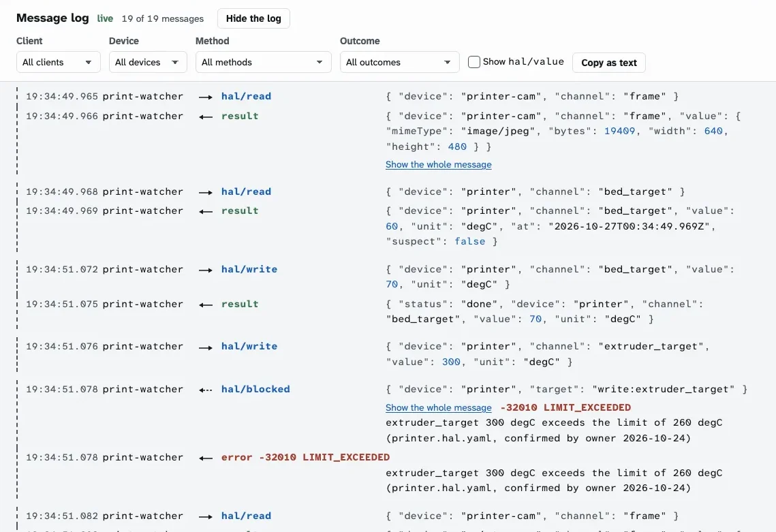Click the red "error -32010 LIMIT_EXCEEDED" method label
The height and width of the screenshot is (532, 776).
[x=305, y=457]
